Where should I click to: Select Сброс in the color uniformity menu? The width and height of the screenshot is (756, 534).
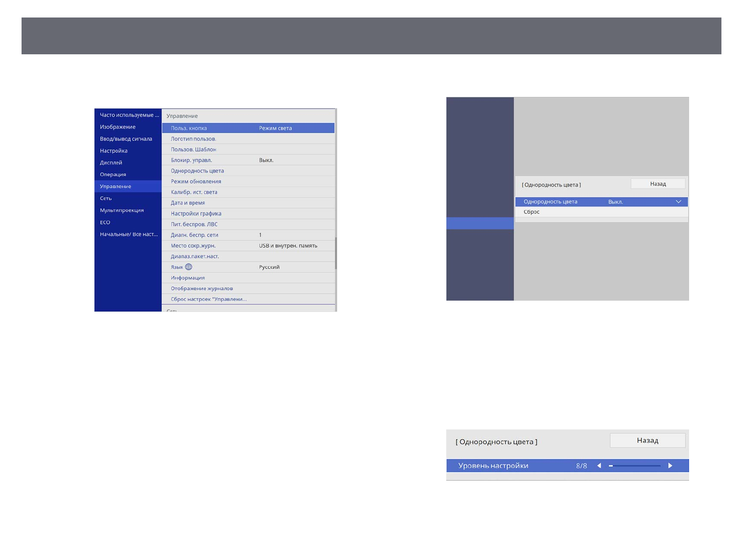click(x=532, y=212)
